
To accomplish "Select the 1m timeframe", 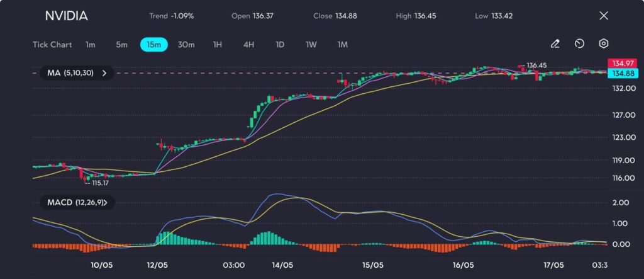I will pyautogui.click(x=91, y=45).
